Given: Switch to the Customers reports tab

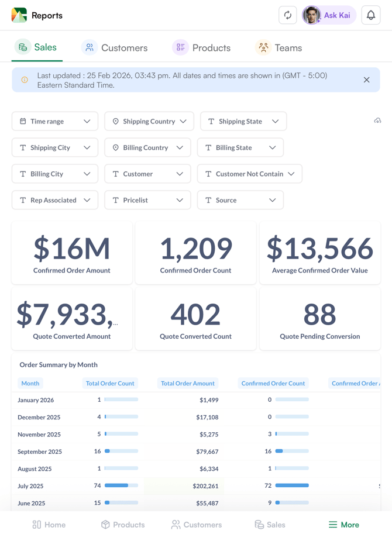Looking at the screenshot, I should coord(115,48).
